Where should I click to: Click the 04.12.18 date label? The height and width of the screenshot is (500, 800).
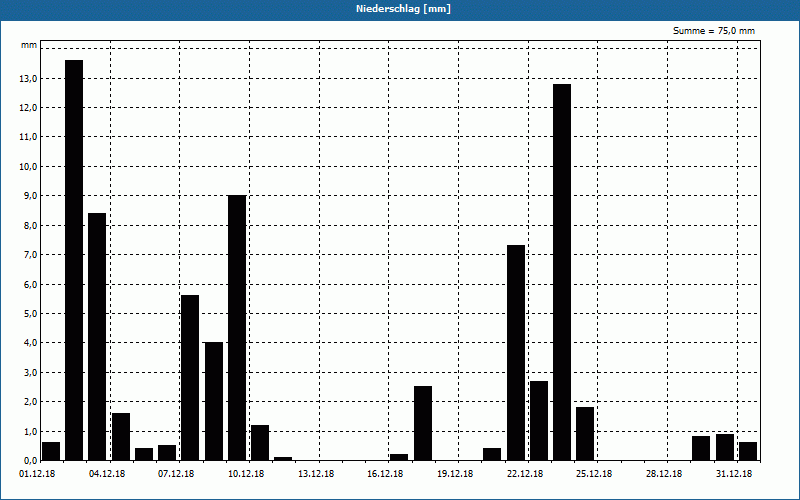coord(107,474)
